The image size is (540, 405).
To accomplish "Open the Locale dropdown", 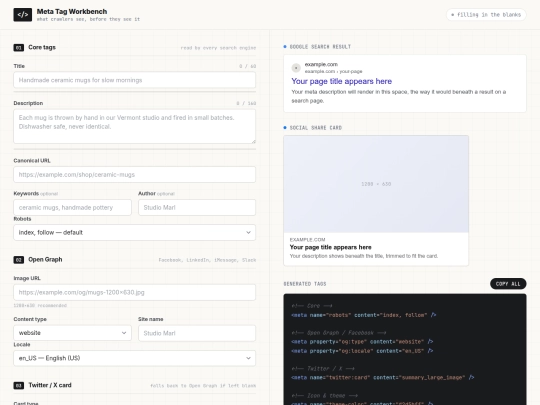I will tap(135, 358).
